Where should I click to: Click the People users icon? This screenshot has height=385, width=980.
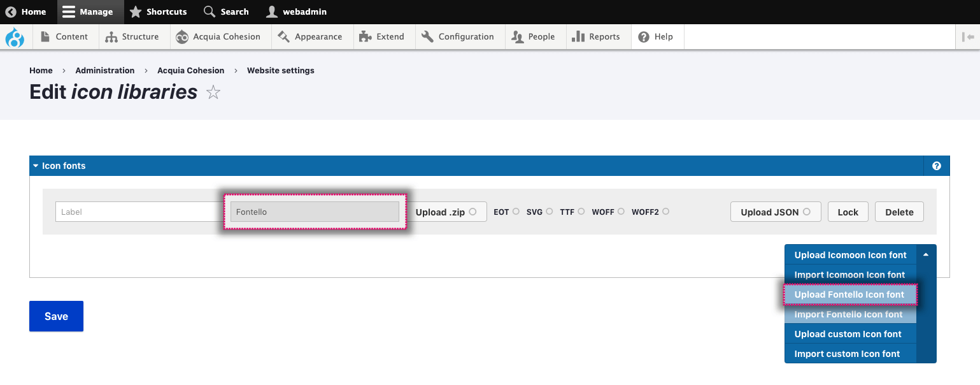(x=517, y=37)
